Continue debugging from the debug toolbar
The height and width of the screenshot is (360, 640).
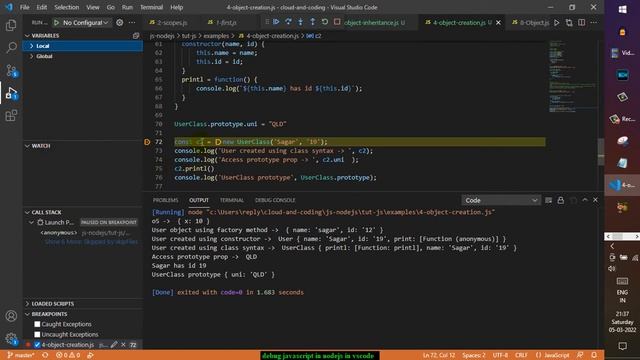pyautogui.click(x=276, y=22)
